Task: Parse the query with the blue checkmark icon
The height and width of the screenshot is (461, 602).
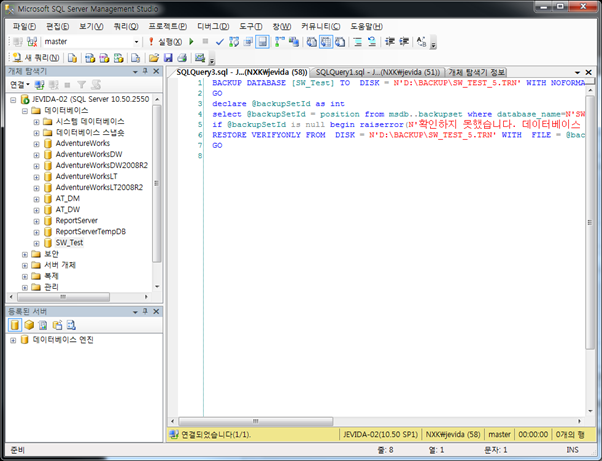Action: coord(220,41)
